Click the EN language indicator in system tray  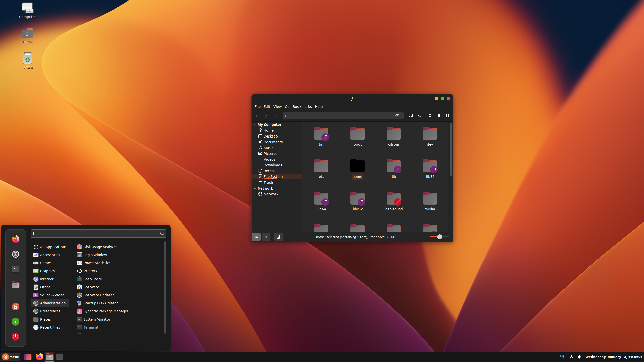click(x=562, y=357)
